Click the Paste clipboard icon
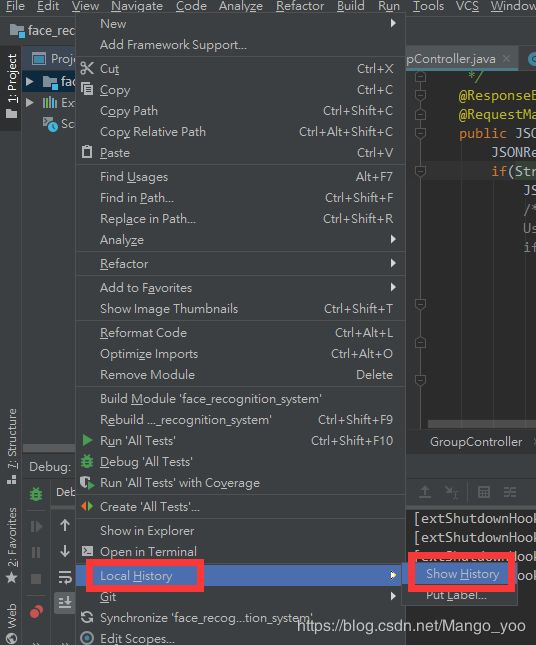 [x=87, y=152]
